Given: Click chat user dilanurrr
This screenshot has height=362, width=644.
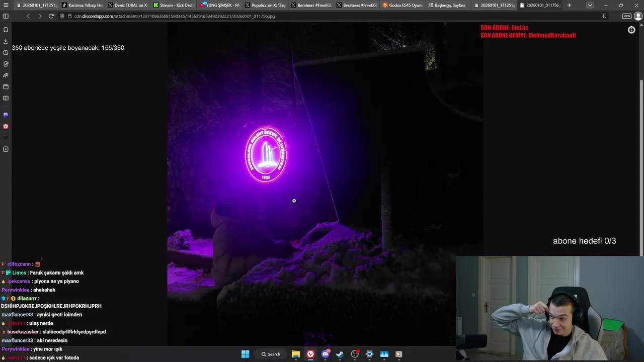Looking at the screenshot, I should pos(27,299).
